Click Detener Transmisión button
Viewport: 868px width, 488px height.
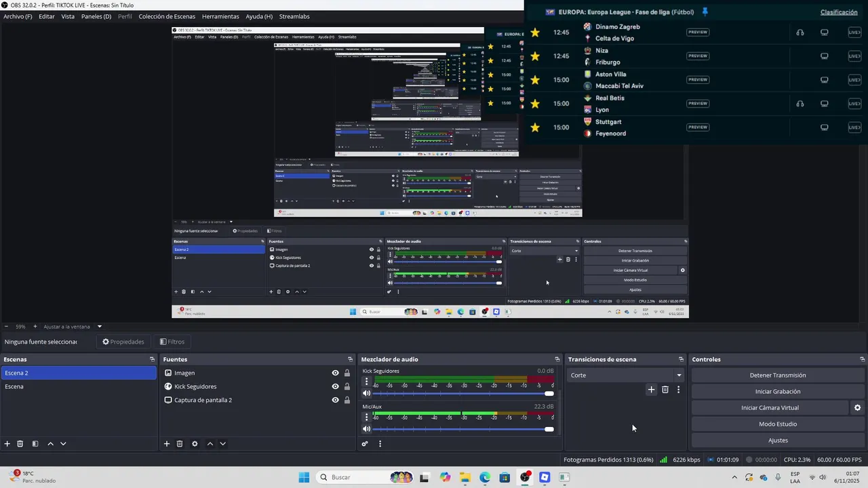coord(778,375)
